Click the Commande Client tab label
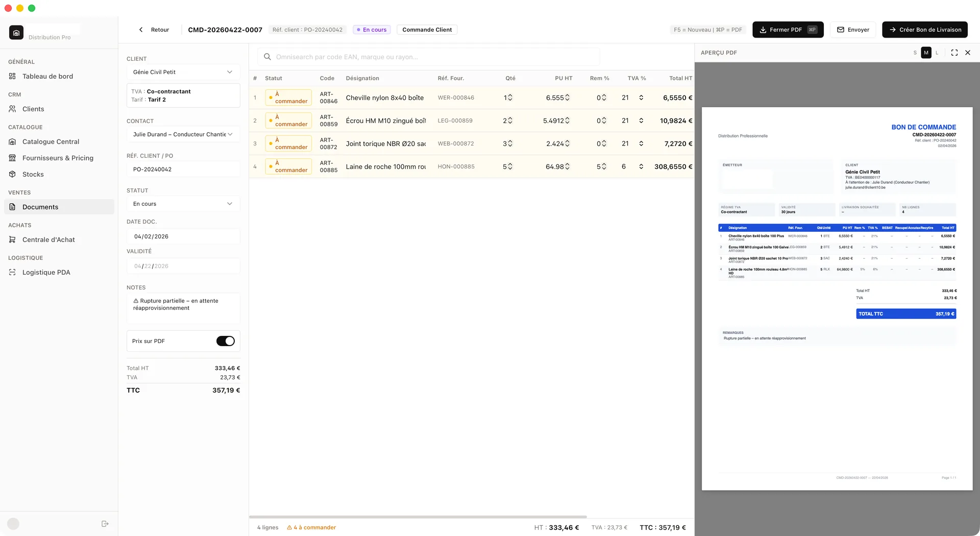The height and width of the screenshot is (536, 980). (x=427, y=30)
